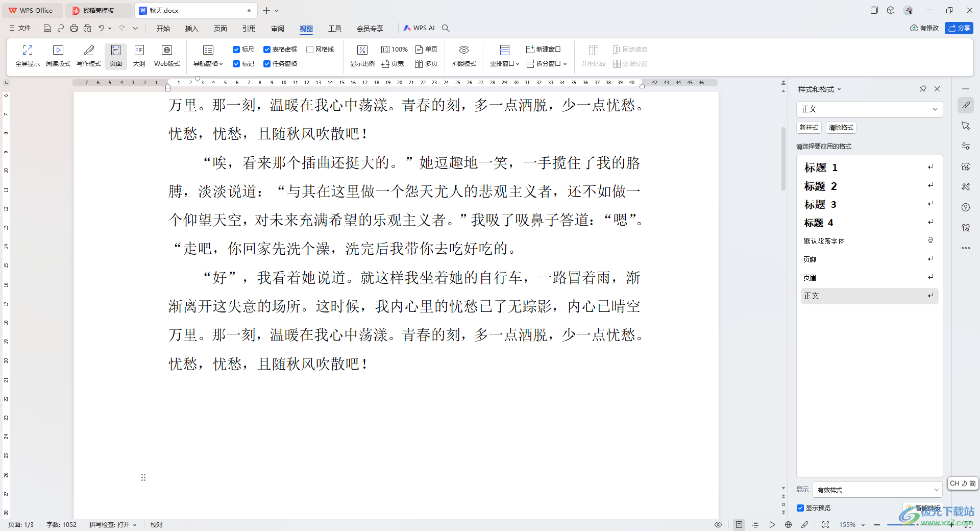Open reading layout (阅读版式)
980x531 pixels.
pyautogui.click(x=58, y=56)
